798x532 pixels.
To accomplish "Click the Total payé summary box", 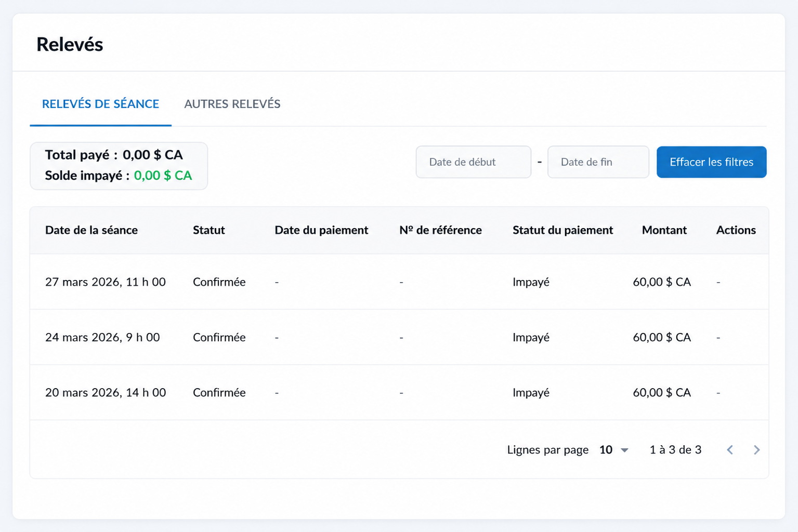I will (x=119, y=166).
